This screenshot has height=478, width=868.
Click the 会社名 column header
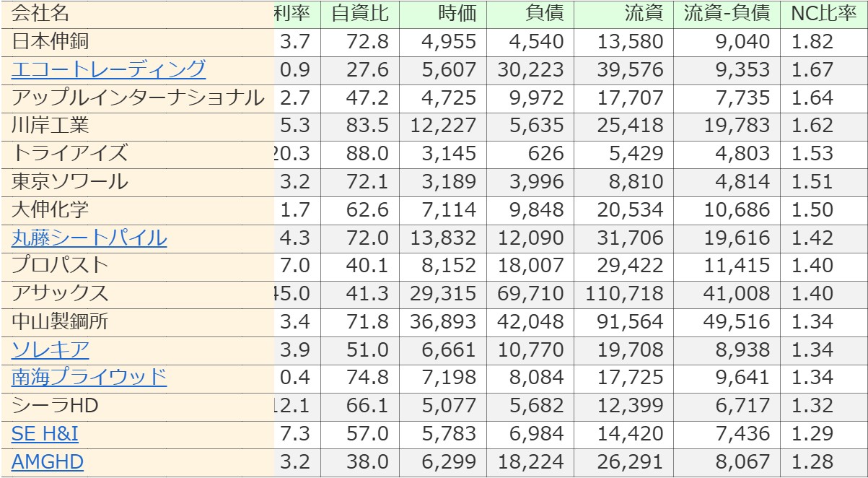[x=40, y=13]
